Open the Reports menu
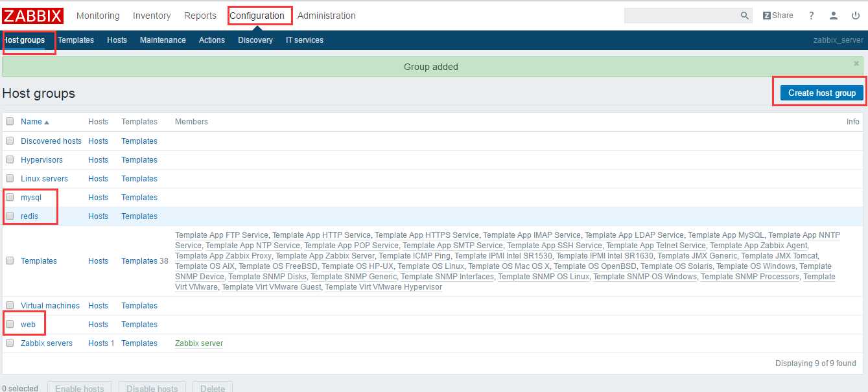The image size is (868, 392). click(x=200, y=16)
